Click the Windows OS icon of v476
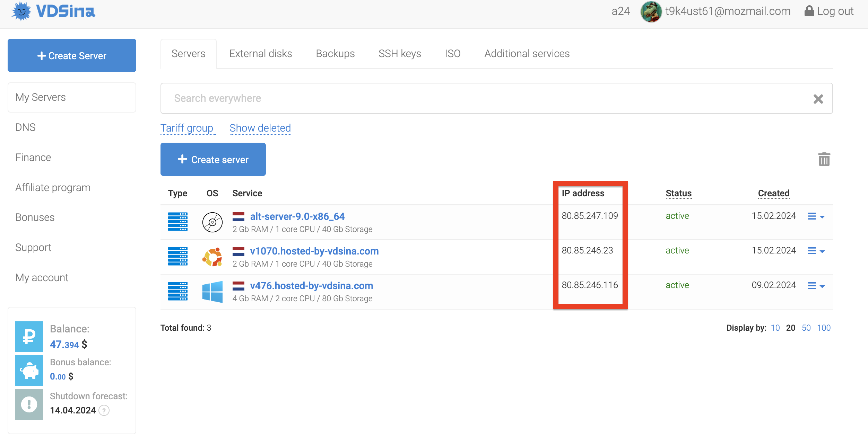868x446 pixels. coord(212,292)
